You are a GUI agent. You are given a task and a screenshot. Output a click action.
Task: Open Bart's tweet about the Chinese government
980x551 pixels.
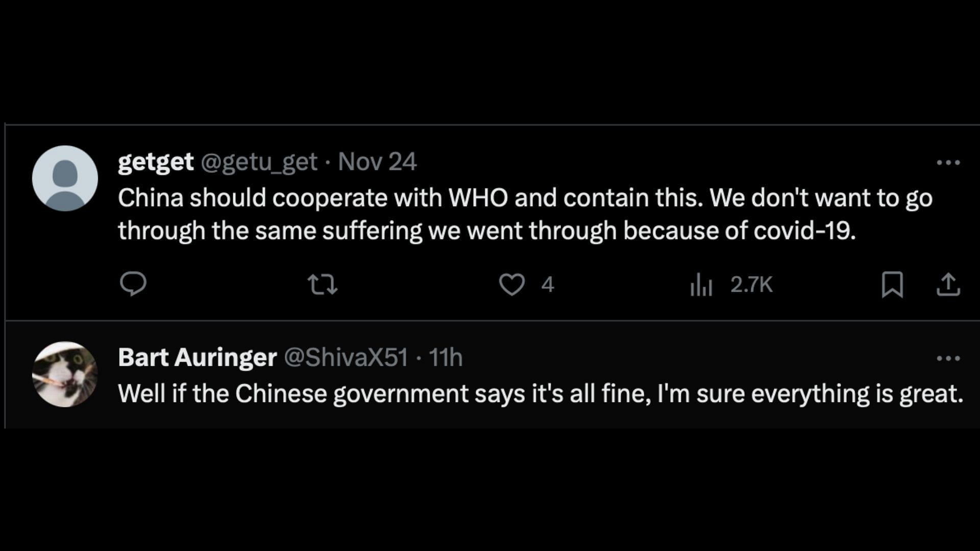(x=540, y=394)
